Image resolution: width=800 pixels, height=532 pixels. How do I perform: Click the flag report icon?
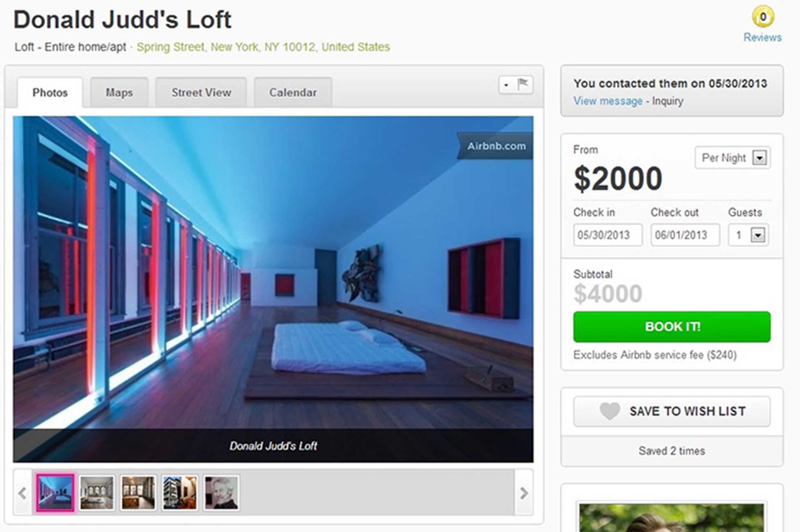click(x=523, y=84)
